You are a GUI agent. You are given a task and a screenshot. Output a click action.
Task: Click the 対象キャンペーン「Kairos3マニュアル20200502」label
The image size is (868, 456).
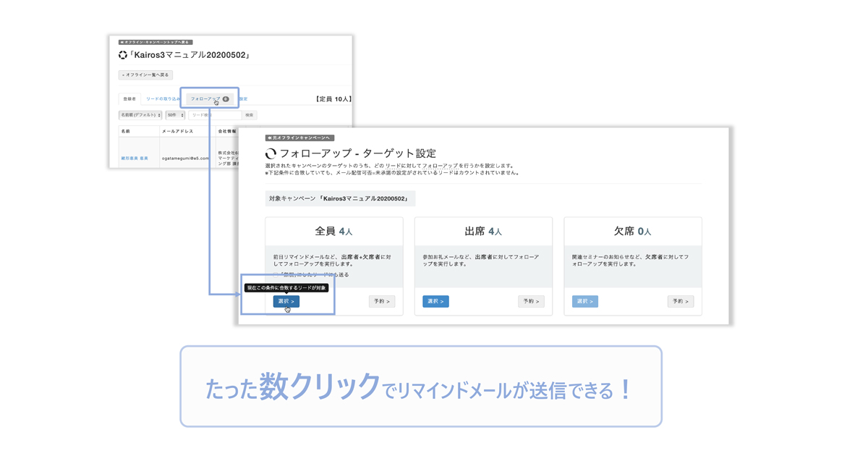click(340, 198)
